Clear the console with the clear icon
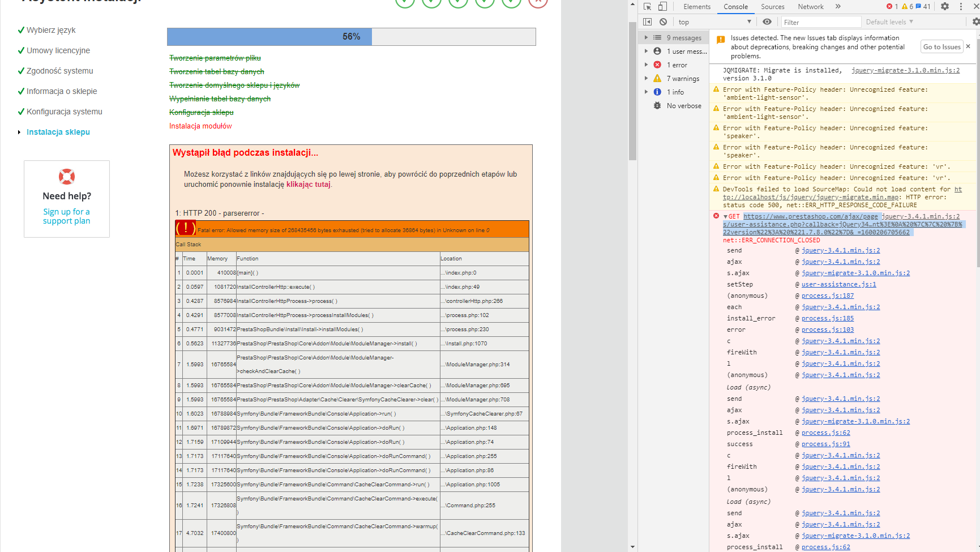This screenshot has width=980, height=552. pos(662,22)
